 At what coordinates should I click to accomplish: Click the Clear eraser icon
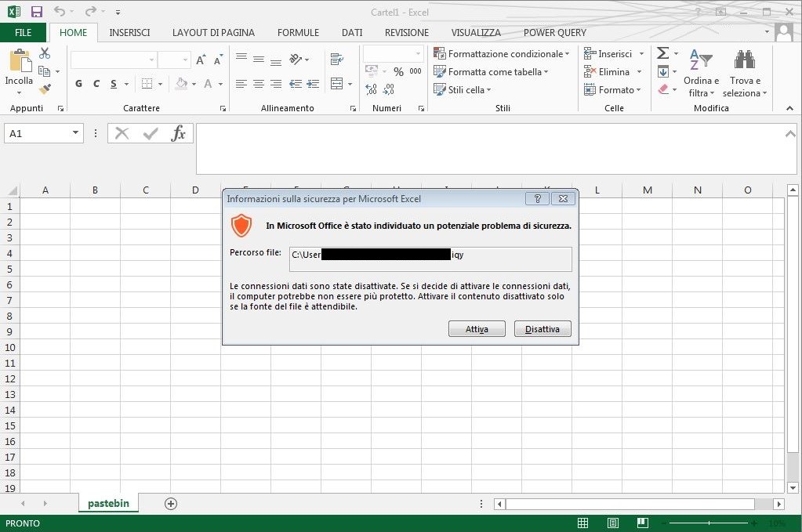[663, 89]
